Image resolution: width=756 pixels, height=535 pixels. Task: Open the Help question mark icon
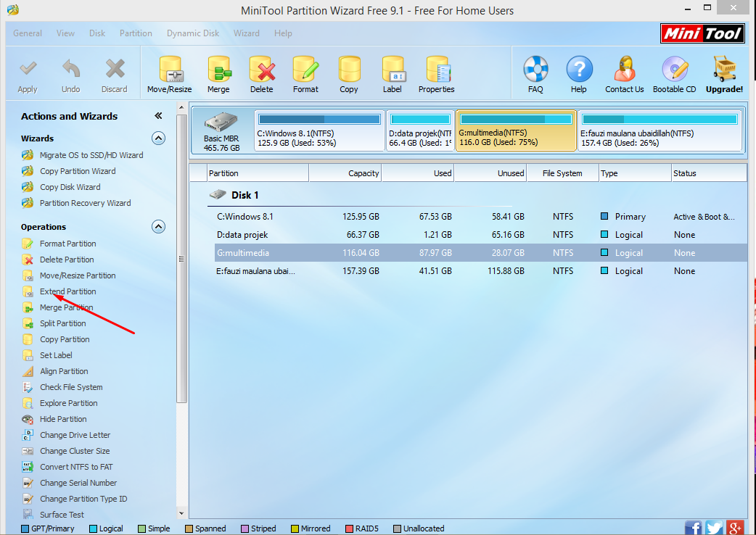pos(579,69)
